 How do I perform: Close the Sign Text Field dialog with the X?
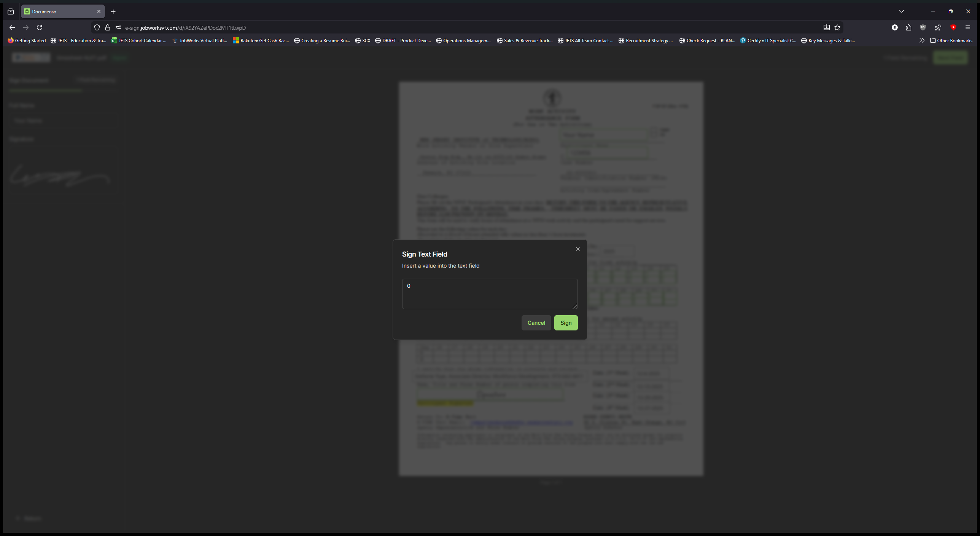coord(577,249)
